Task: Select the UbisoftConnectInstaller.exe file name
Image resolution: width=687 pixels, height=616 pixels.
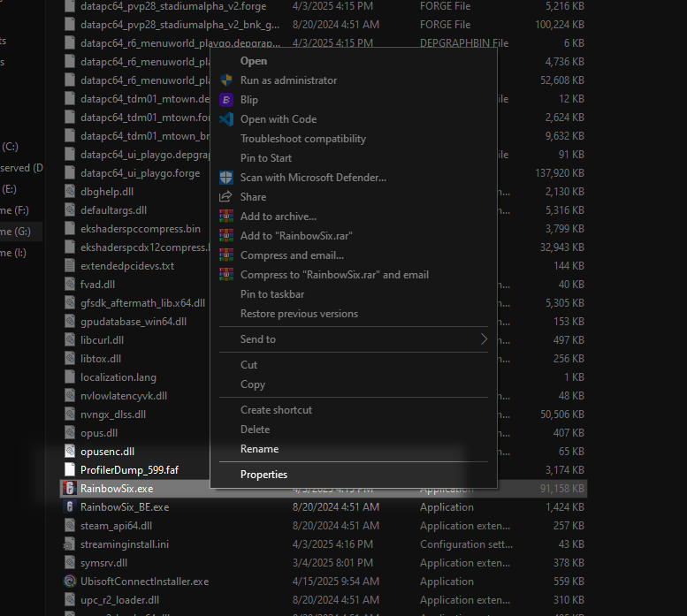Action: point(145,582)
